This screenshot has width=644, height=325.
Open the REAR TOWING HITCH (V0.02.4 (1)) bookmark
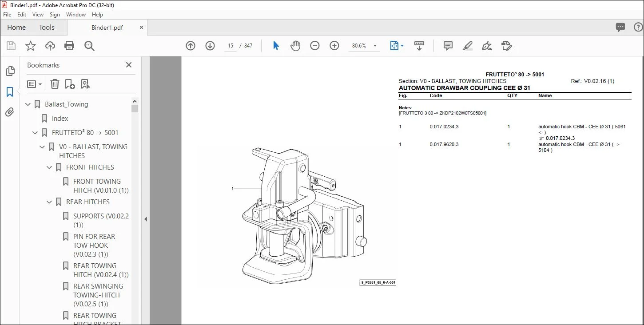coord(101,270)
